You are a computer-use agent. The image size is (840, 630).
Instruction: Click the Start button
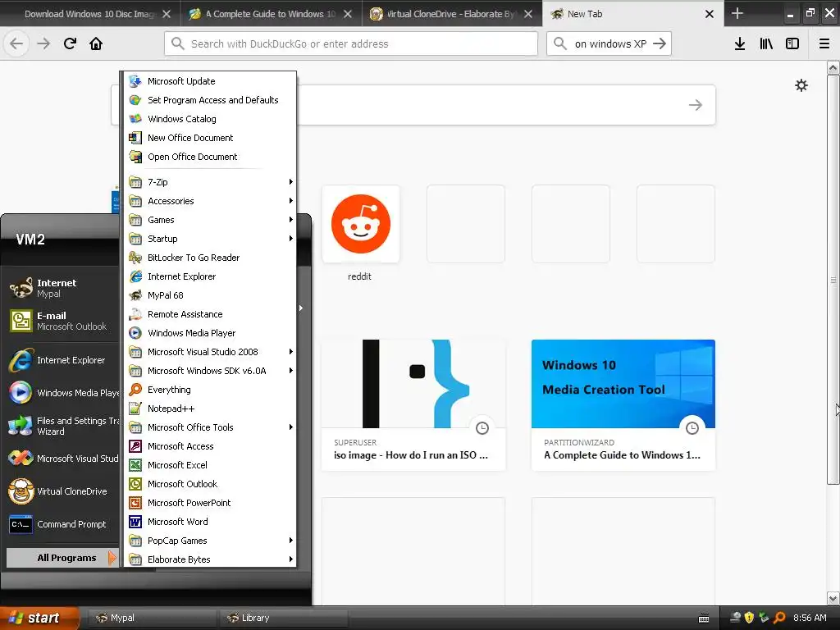(39, 618)
